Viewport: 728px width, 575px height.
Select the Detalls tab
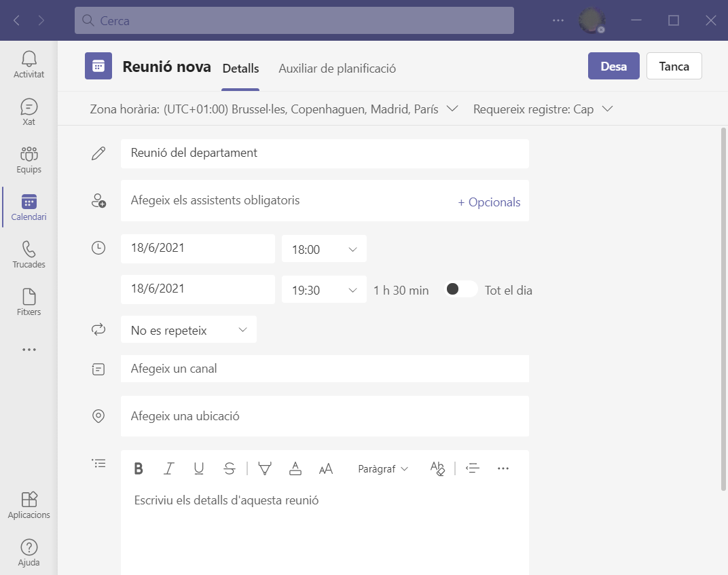coord(240,69)
